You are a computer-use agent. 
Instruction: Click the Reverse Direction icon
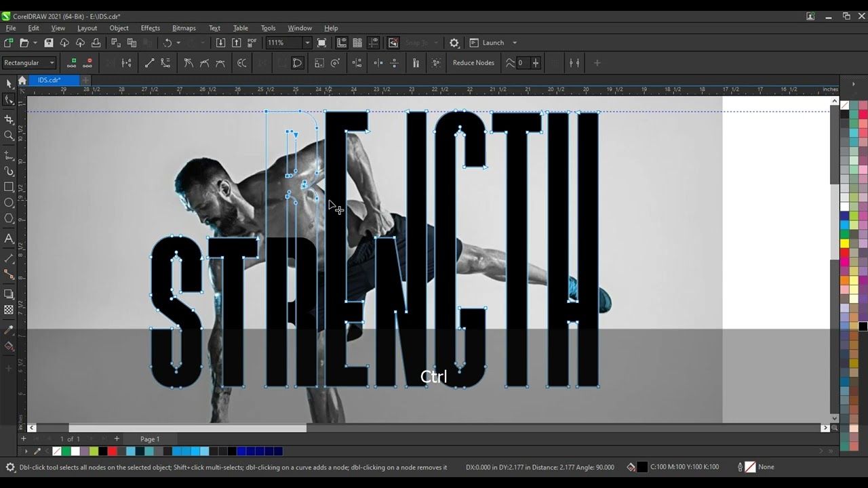tap(242, 63)
